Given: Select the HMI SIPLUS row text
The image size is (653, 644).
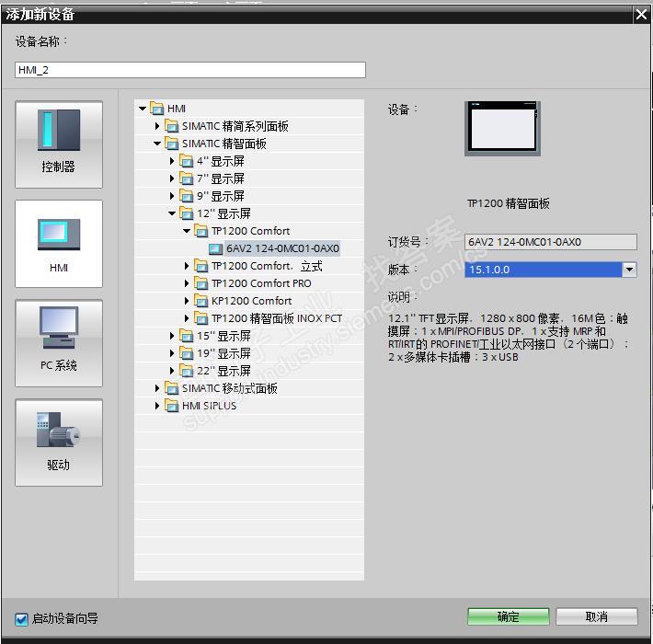Looking at the screenshot, I should (x=210, y=406).
